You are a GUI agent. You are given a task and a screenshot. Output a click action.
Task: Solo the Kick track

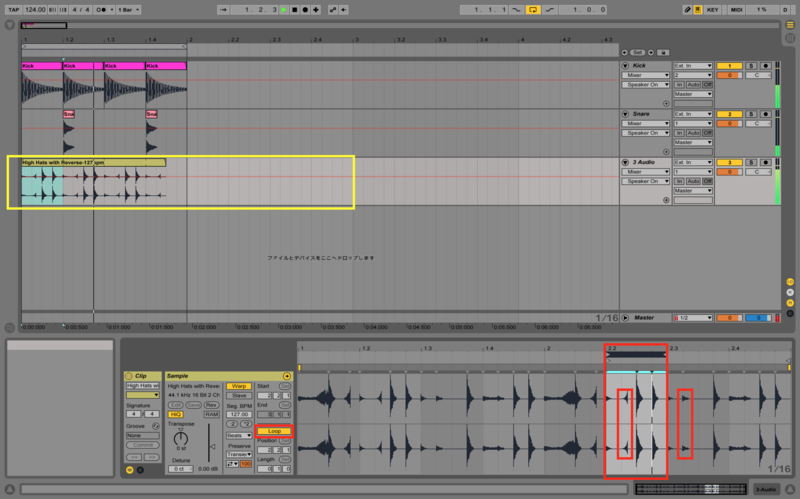pyautogui.click(x=751, y=66)
